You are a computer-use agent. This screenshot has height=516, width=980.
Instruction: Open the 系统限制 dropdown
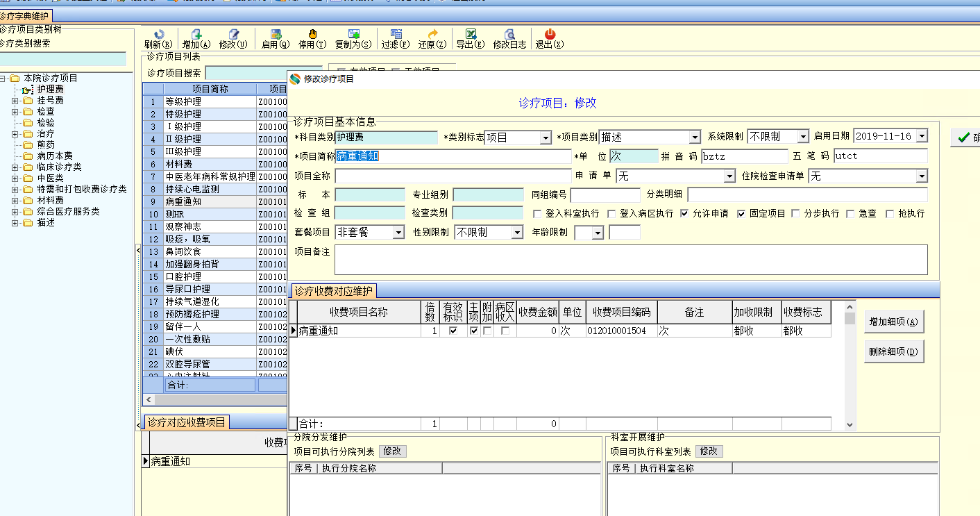[x=803, y=137]
